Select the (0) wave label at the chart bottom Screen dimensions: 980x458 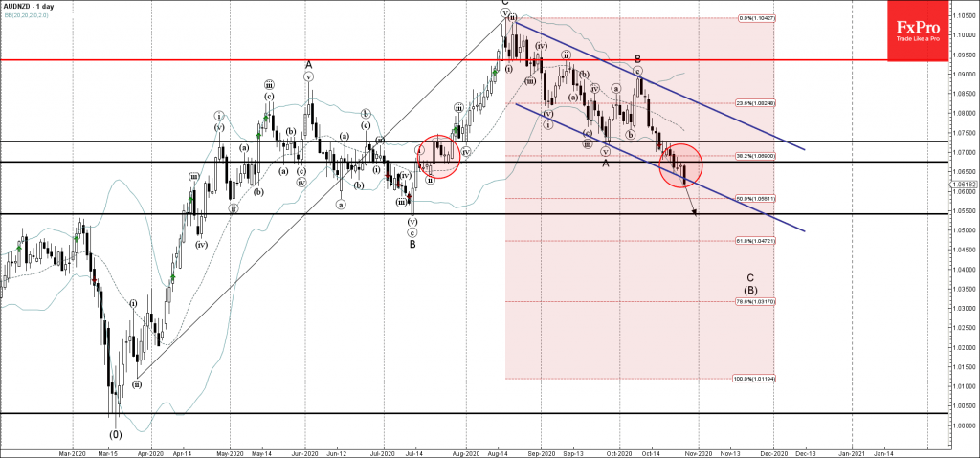[x=115, y=433]
